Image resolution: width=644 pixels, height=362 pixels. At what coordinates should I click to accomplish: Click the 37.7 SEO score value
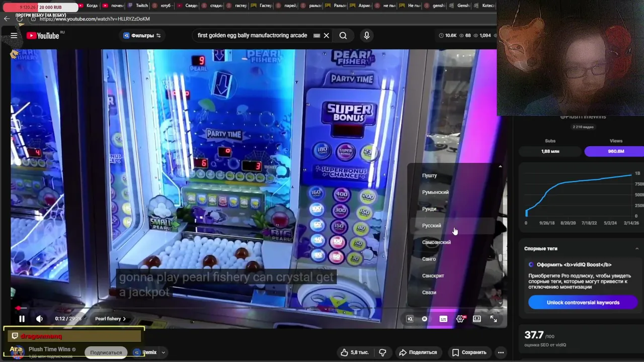click(534, 335)
